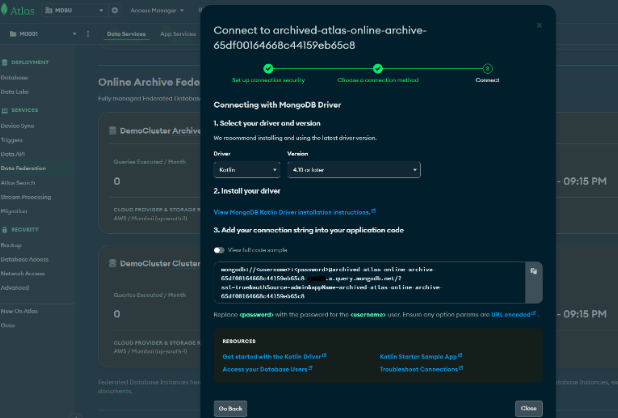Open Access your Database Users link
Screen dimensions: 618x418
[267, 369]
